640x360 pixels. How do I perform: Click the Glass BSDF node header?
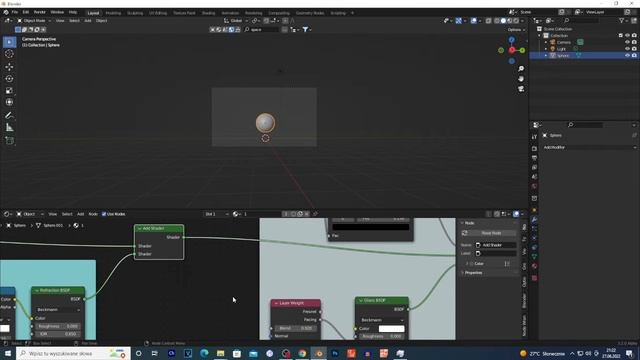[382, 300]
